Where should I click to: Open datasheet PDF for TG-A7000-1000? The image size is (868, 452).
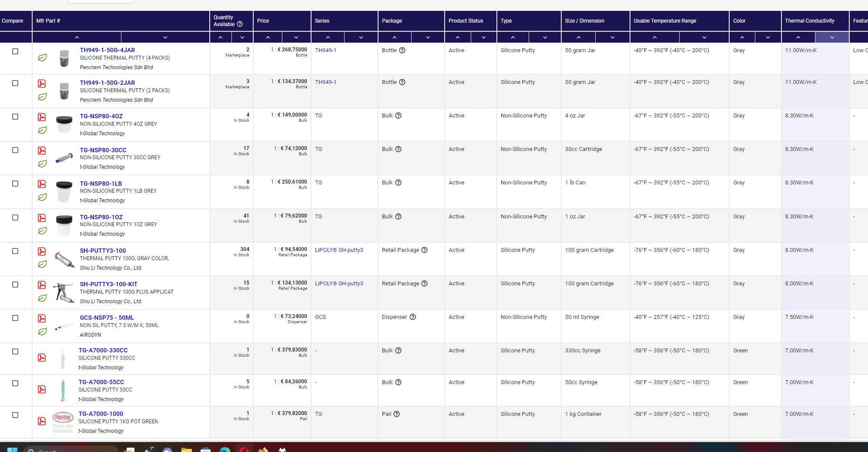tap(42, 421)
